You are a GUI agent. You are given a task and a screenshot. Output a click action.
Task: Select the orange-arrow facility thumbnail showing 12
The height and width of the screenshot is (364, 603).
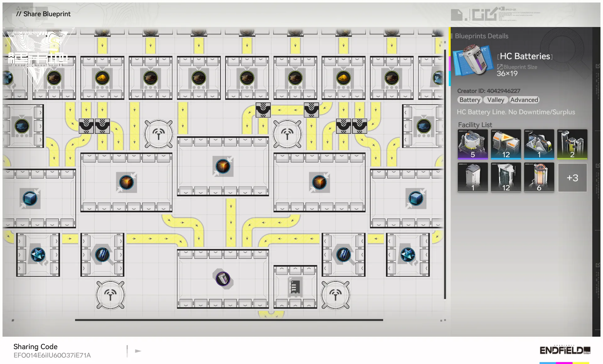506,144
